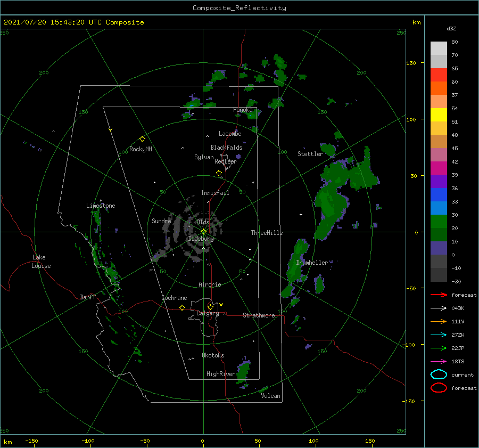This screenshot has height=448, width=479.
Task: Click the ThreeHills town label
Action: pos(267,233)
